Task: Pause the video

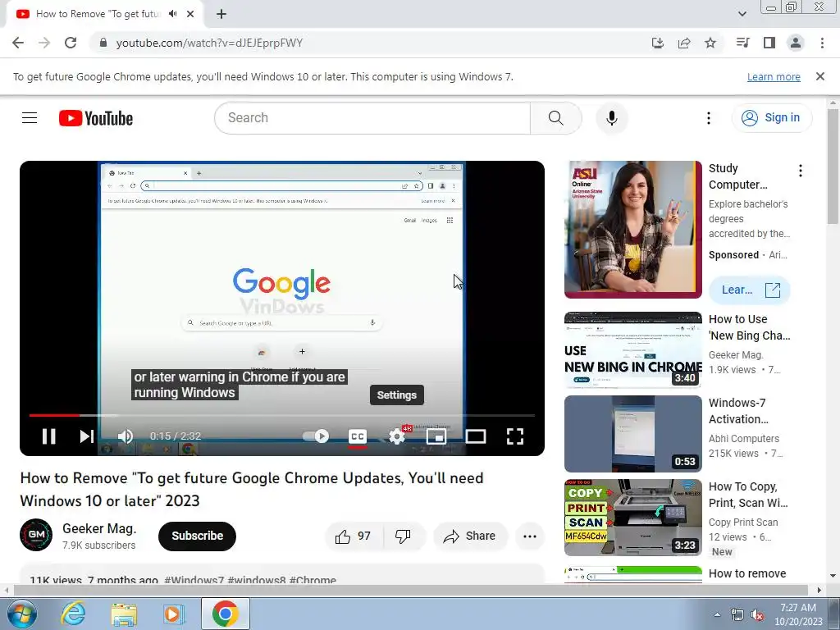Action: 48,436
